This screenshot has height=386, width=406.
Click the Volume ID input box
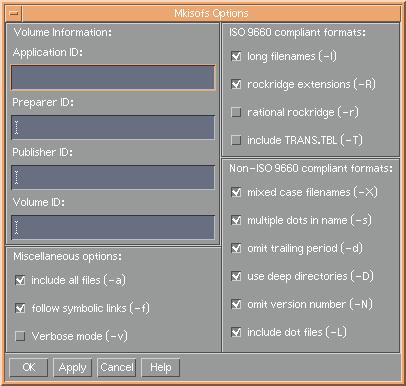[113, 227]
